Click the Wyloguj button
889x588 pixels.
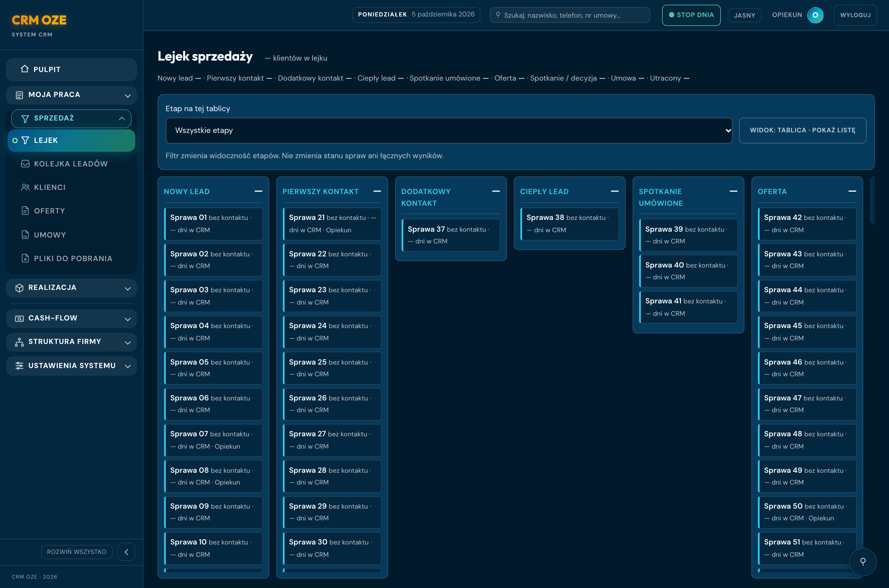[855, 15]
